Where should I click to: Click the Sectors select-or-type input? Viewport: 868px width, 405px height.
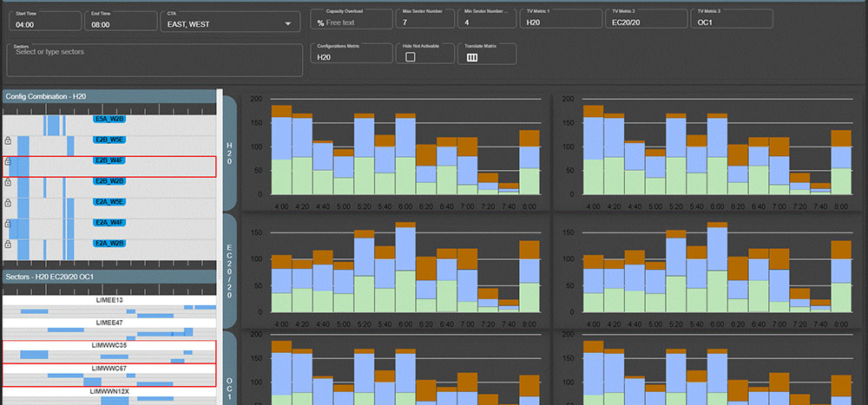point(155,60)
